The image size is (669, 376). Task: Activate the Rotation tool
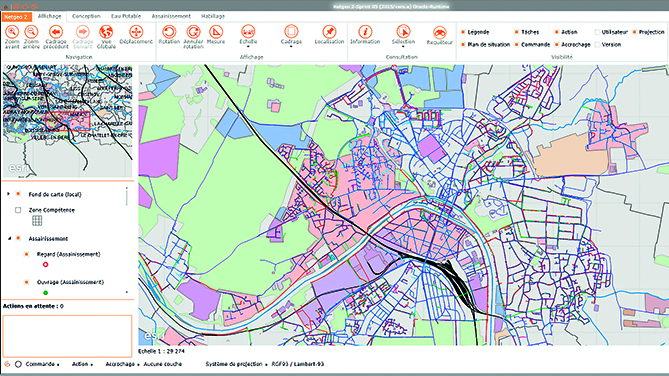(x=169, y=32)
